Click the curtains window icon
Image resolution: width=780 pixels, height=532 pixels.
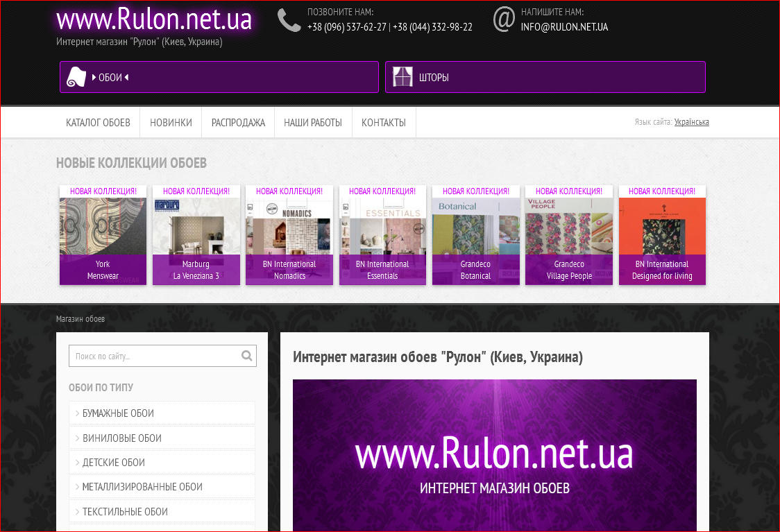pos(402,77)
